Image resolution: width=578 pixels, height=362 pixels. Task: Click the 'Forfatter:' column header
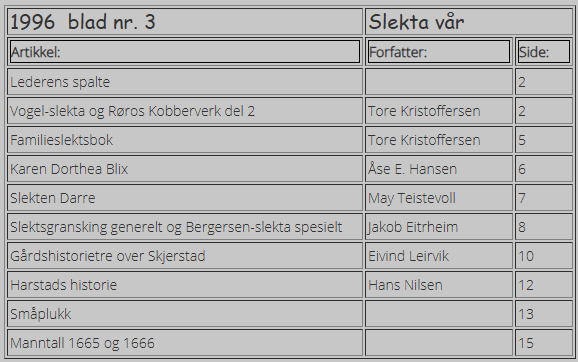[x=439, y=52]
